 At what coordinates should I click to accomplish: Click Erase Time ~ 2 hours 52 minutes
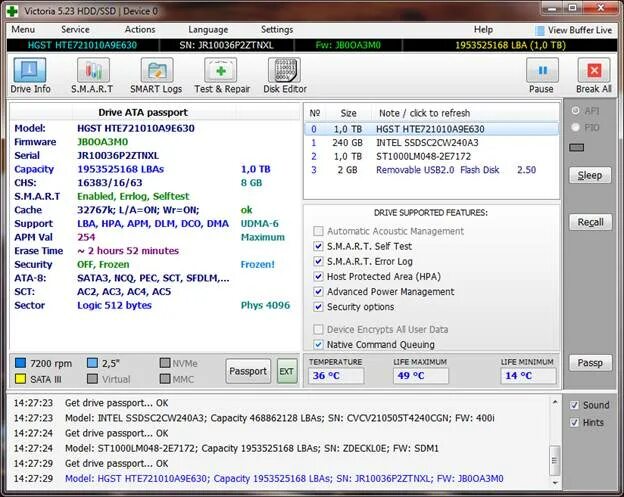pos(128,251)
